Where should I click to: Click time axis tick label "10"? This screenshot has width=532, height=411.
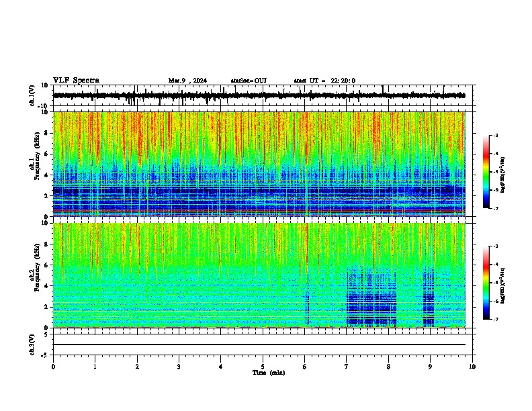472,367
